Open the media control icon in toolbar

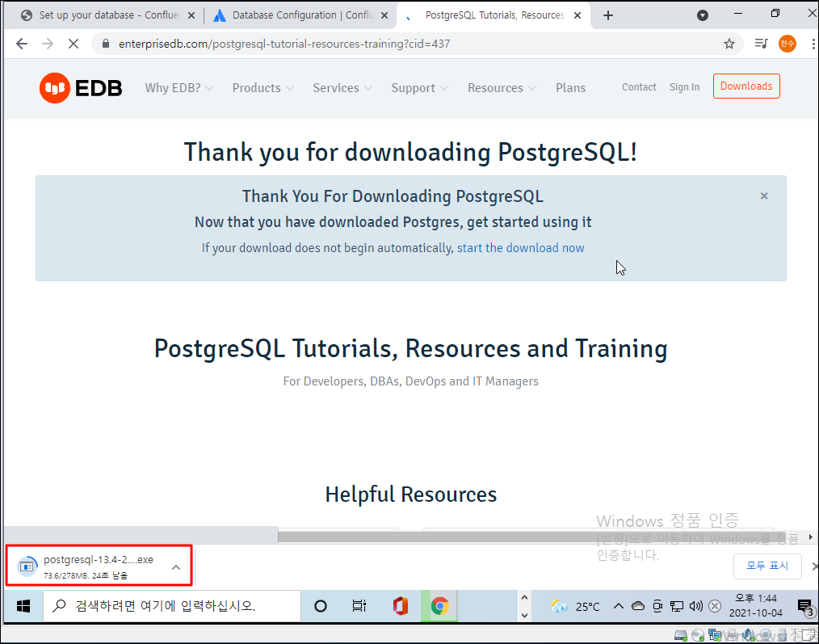pyautogui.click(x=761, y=44)
